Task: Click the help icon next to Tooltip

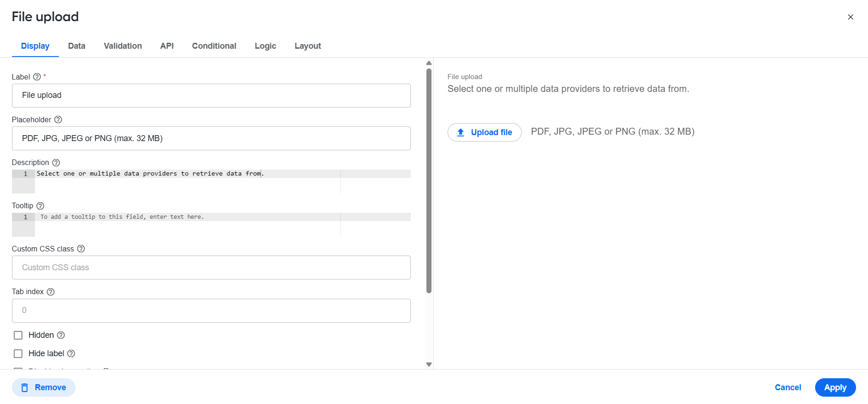Action: [40, 206]
